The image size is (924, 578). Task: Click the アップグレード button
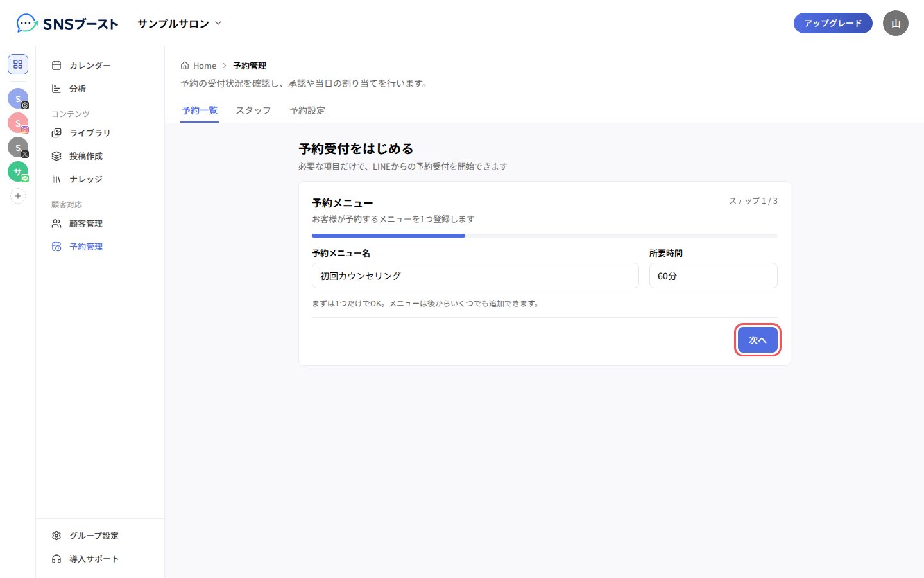(x=833, y=23)
